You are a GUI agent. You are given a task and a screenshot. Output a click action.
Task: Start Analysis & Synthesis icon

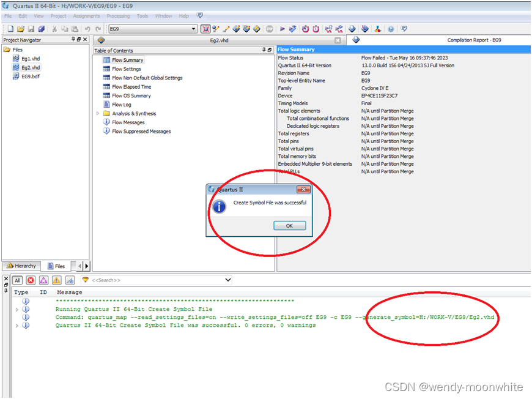pyautogui.click(x=292, y=29)
